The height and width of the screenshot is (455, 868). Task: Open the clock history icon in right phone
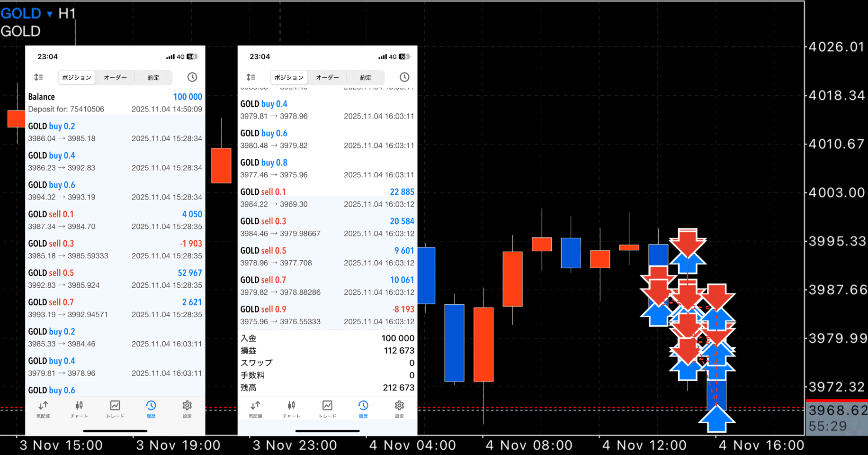pyautogui.click(x=404, y=77)
